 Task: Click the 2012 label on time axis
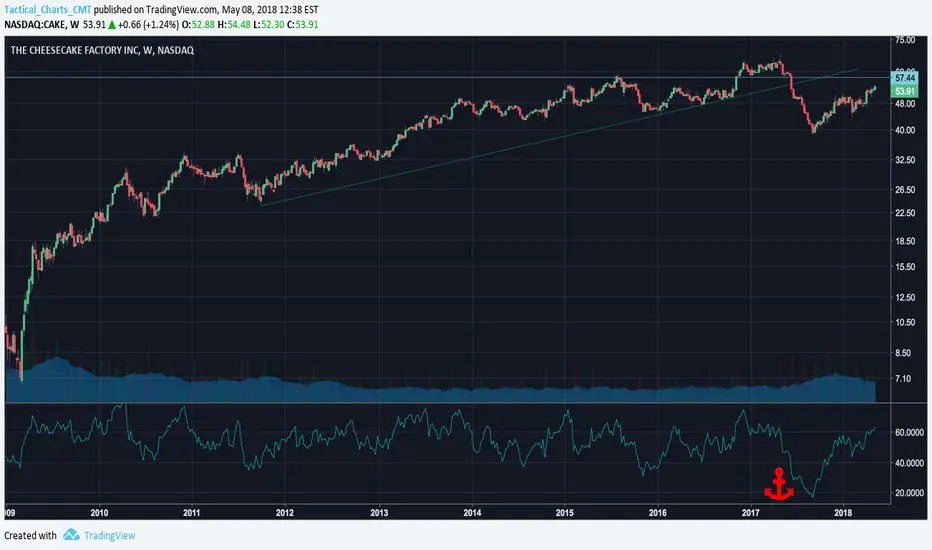(x=285, y=513)
